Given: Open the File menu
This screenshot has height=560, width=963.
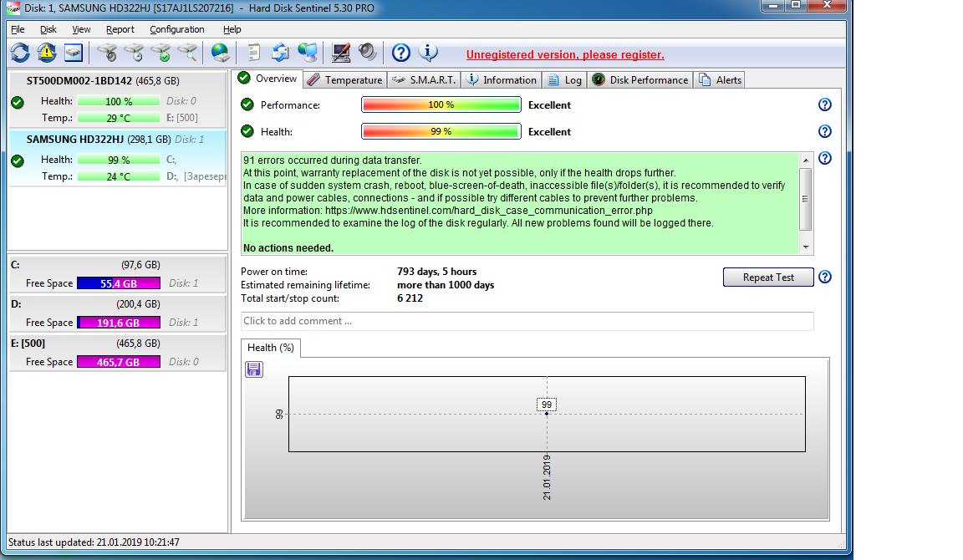Looking at the screenshot, I should click(x=18, y=29).
